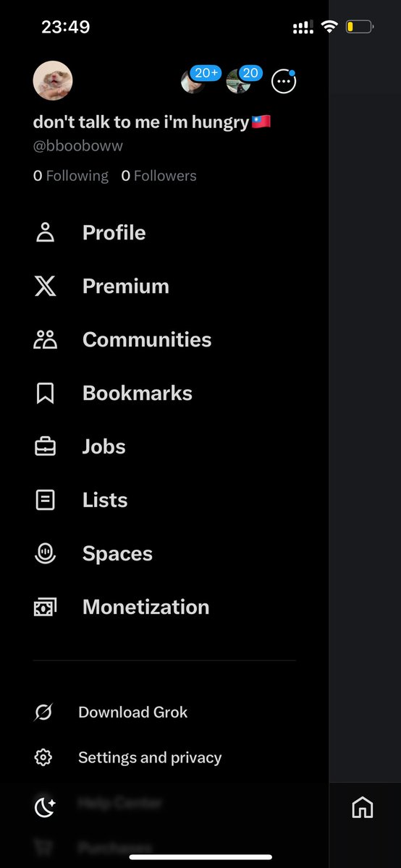View the 0 Following list
The width and height of the screenshot is (401, 868).
[x=71, y=176]
